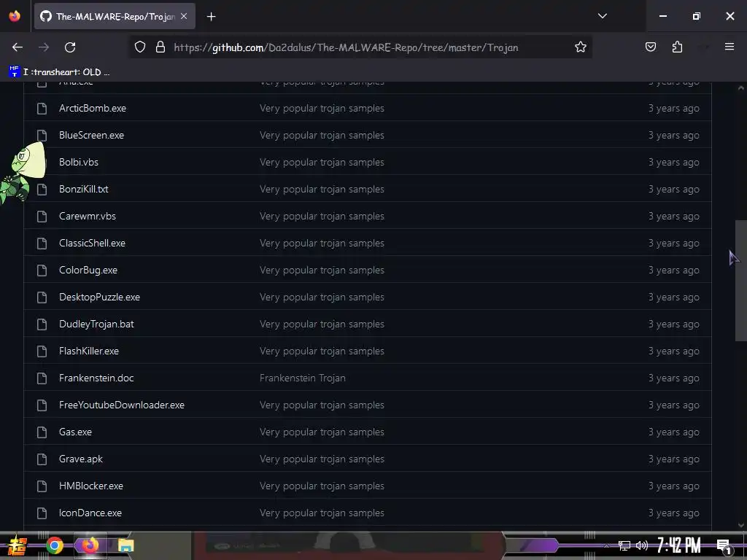Open the HMBlocker.exe file link

pyautogui.click(x=91, y=486)
